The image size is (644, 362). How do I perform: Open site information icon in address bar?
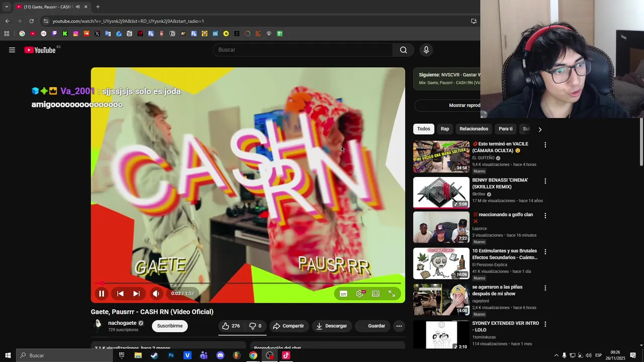46,21
